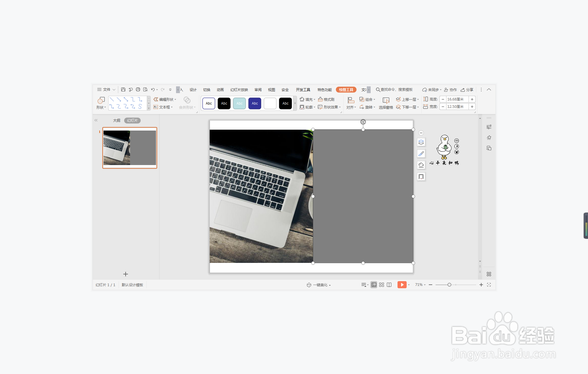Switch to reading view mode
The image size is (588, 374).
389,285
